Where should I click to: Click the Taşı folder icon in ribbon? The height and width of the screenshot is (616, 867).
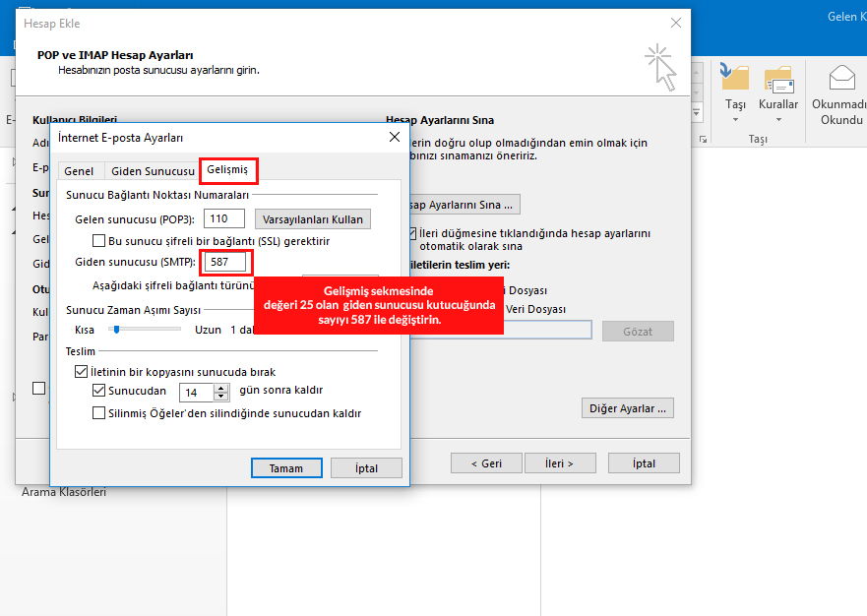tap(735, 79)
